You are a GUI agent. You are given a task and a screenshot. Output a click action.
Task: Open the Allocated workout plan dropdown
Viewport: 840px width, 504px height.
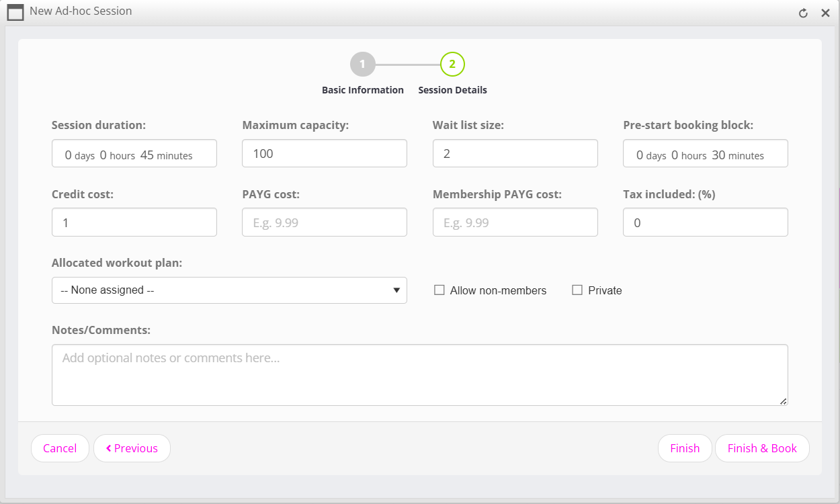point(229,290)
